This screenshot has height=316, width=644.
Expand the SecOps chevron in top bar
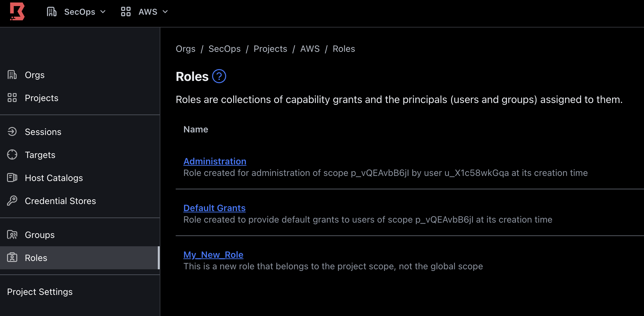103,12
